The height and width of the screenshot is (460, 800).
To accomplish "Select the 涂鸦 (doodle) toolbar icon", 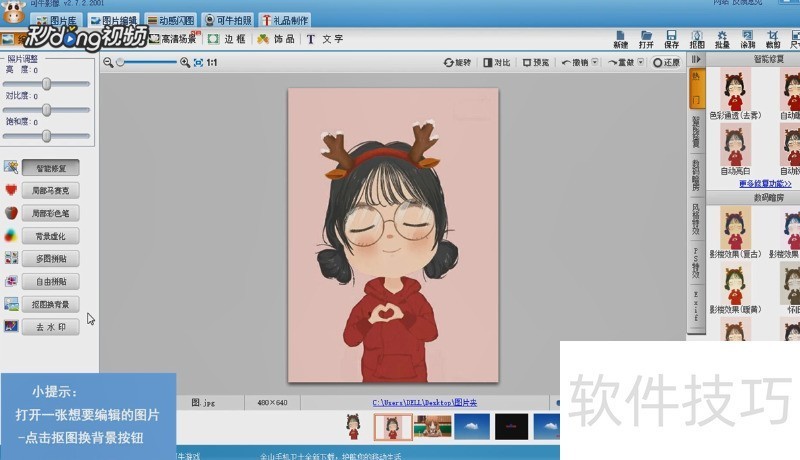I will (747, 39).
